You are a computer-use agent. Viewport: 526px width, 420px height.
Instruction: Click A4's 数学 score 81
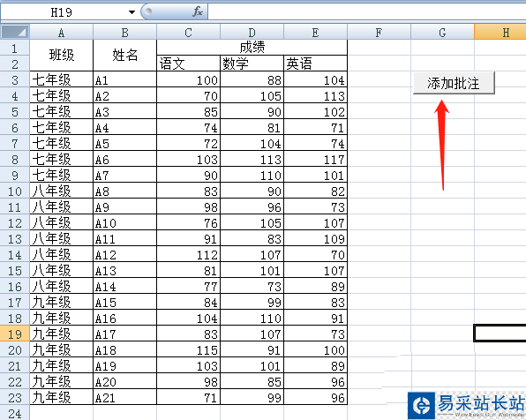(252, 127)
